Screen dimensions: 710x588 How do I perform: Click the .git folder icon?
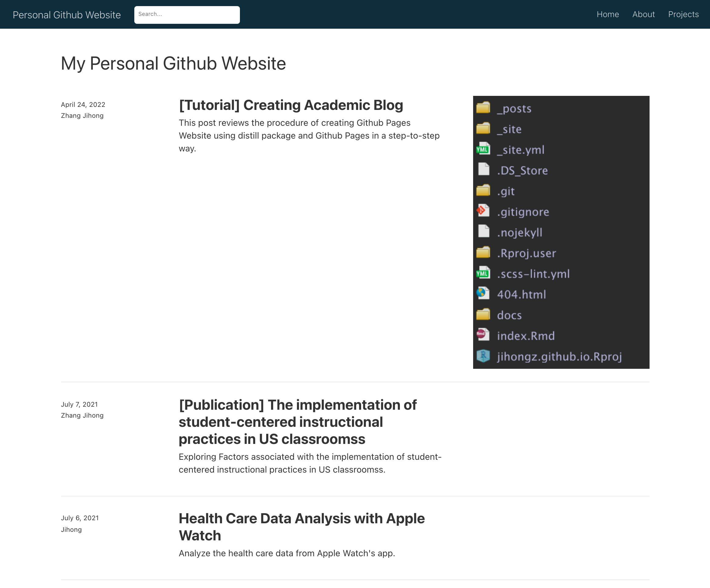(483, 191)
